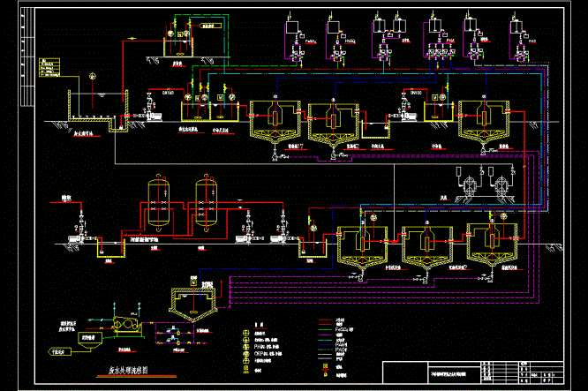The width and height of the screenshot is (588, 391).
Task: Click the yellow arrow tag beside the elevated tank
Action: (211, 26)
